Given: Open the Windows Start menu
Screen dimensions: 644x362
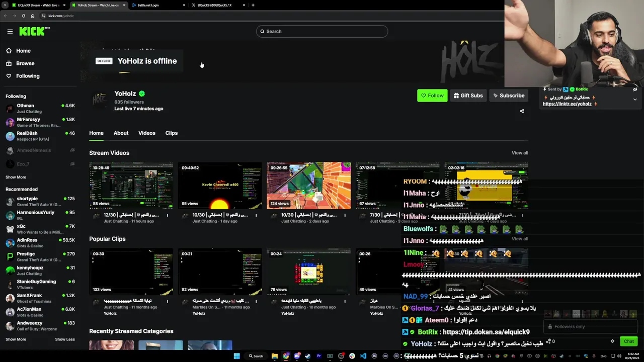Looking at the screenshot, I should (236, 356).
